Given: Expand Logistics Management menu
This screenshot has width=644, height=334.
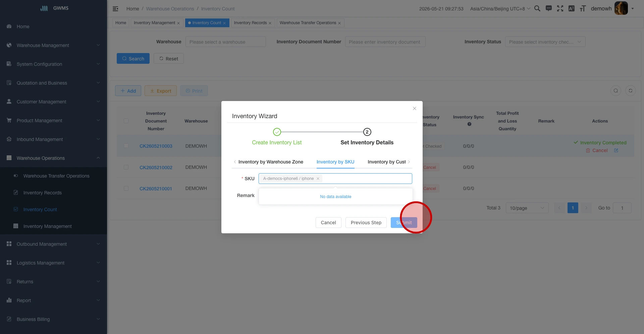Looking at the screenshot, I should 53,263.
